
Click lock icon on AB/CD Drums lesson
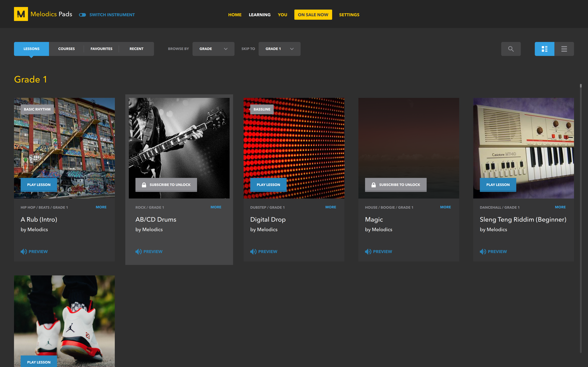click(144, 185)
